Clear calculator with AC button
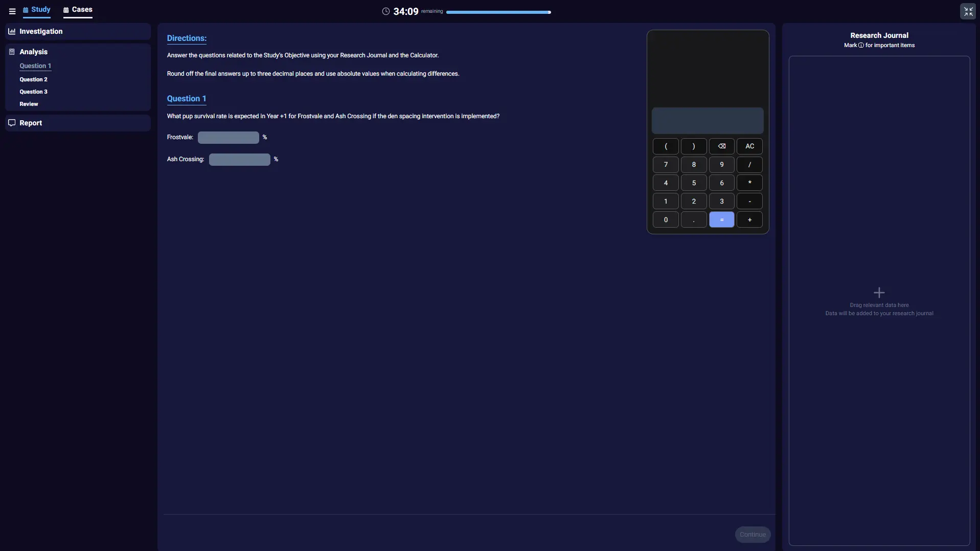 (x=749, y=146)
